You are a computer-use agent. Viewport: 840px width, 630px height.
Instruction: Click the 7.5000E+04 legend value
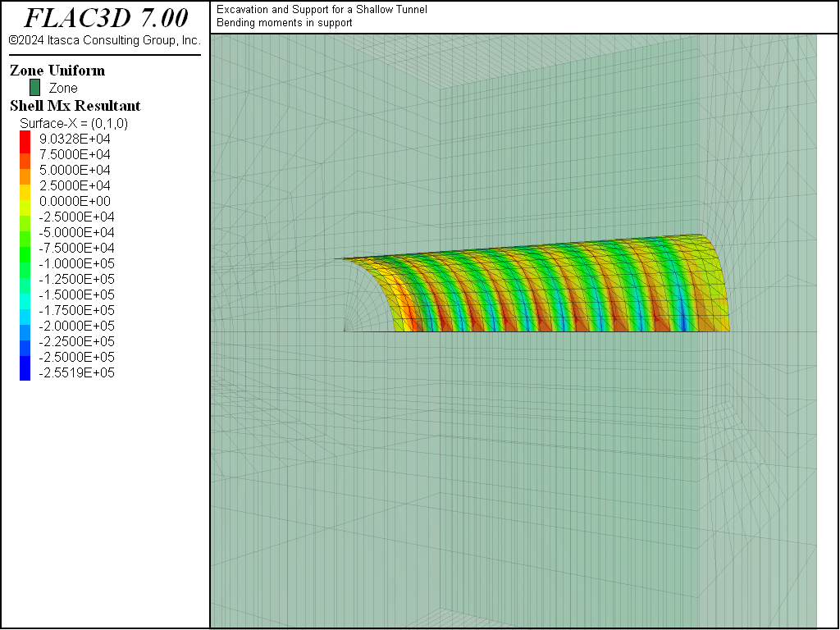click(75, 154)
